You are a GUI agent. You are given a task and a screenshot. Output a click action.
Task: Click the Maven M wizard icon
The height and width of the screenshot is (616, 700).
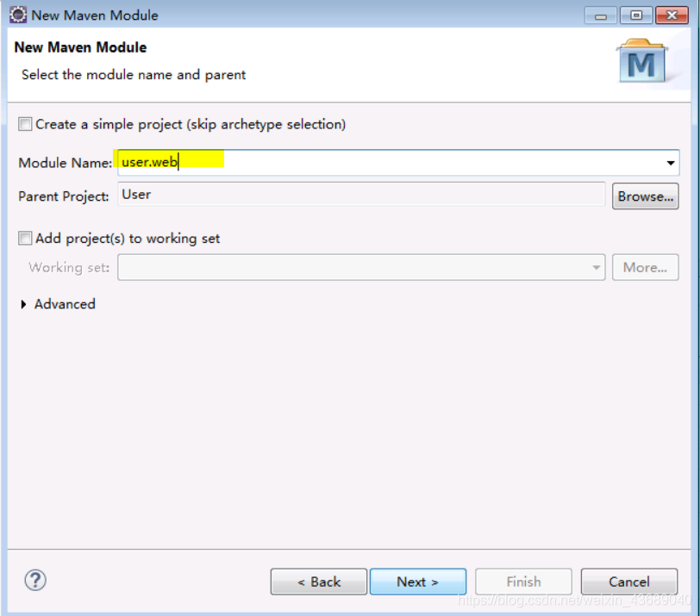pos(642,60)
